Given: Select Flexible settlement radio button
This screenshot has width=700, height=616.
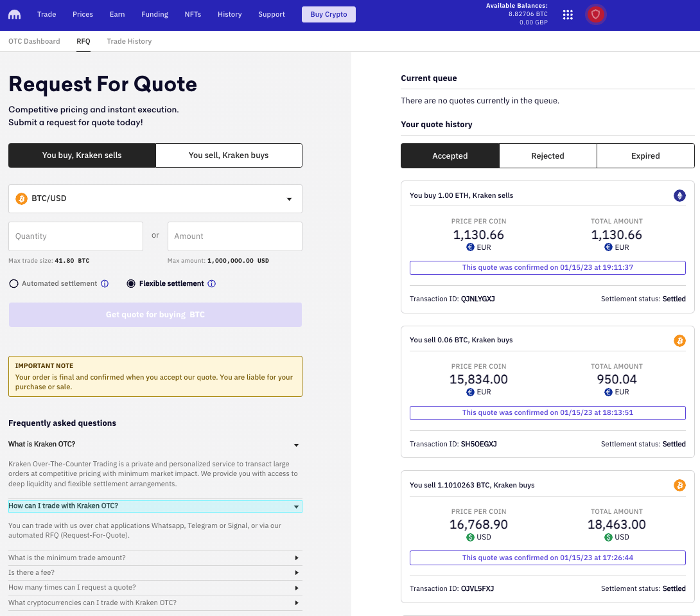Looking at the screenshot, I should tap(131, 284).
